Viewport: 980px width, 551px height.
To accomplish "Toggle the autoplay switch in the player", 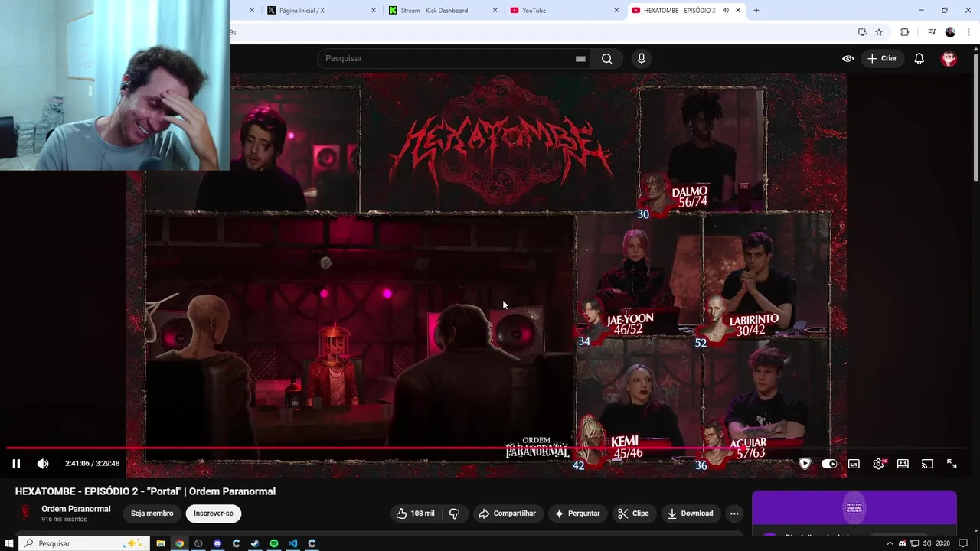I will pos(829,464).
